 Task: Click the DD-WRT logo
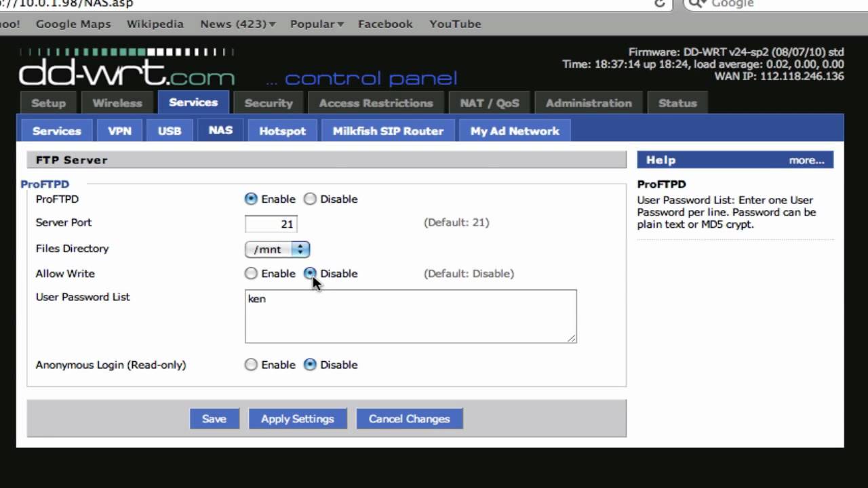point(127,68)
